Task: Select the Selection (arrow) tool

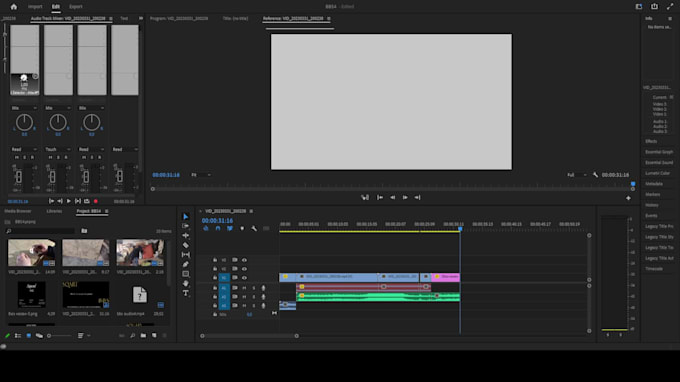Action: coord(186,216)
